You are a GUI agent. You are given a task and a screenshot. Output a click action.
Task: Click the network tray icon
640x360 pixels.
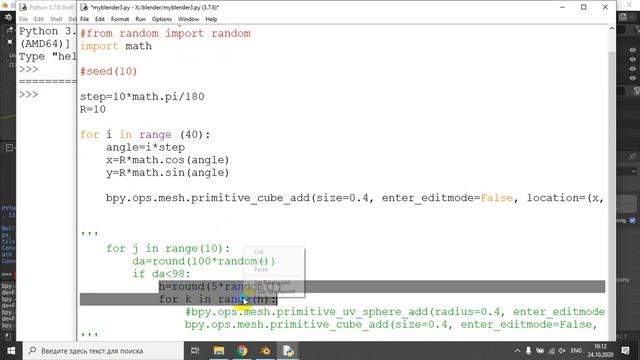click(x=551, y=351)
